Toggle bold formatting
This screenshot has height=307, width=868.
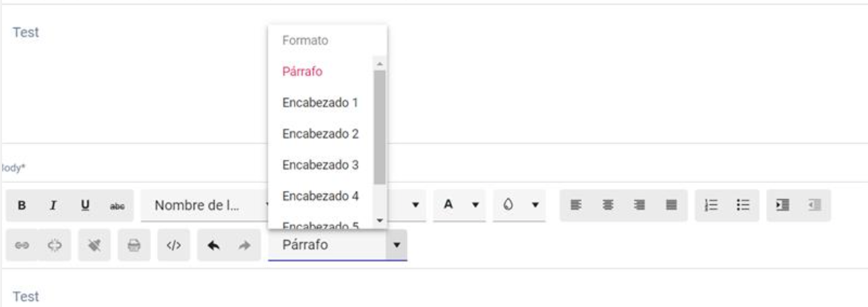(23, 204)
